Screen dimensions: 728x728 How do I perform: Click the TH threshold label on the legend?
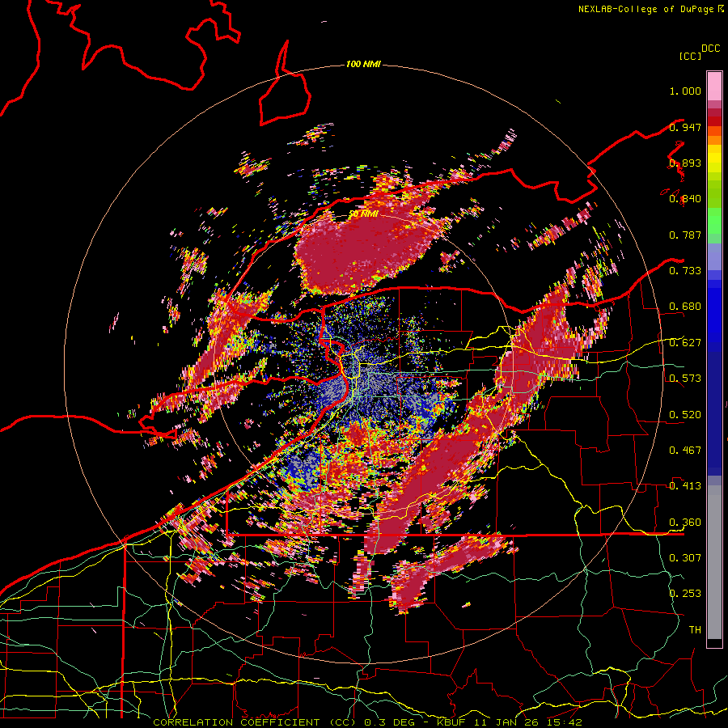click(x=695, y=629)
